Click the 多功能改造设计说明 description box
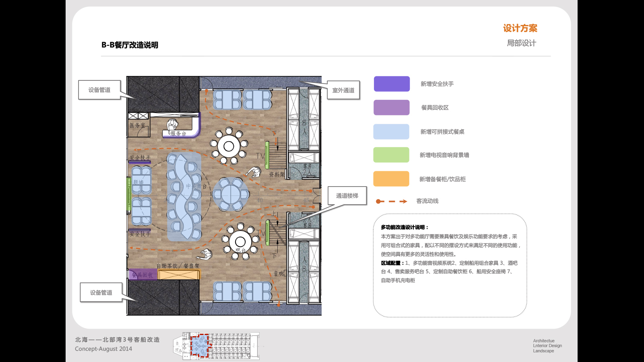Viewport: 644px width, 362px height. coord(450,265)
